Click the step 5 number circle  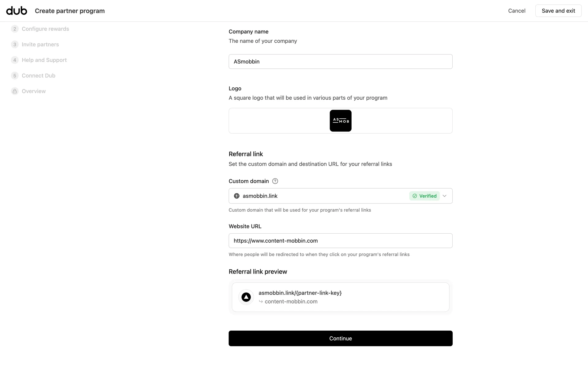15,76
